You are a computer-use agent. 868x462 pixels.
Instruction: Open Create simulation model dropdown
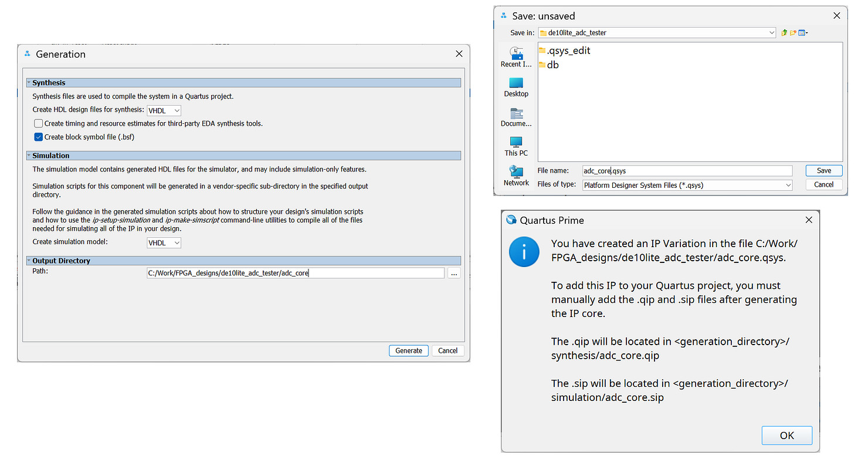click(164, 242)
